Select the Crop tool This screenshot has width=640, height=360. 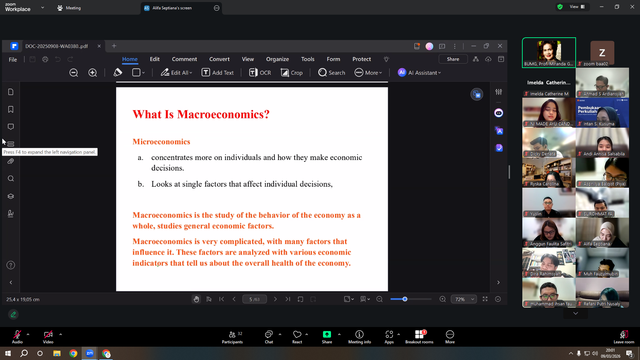click(291, 73)
